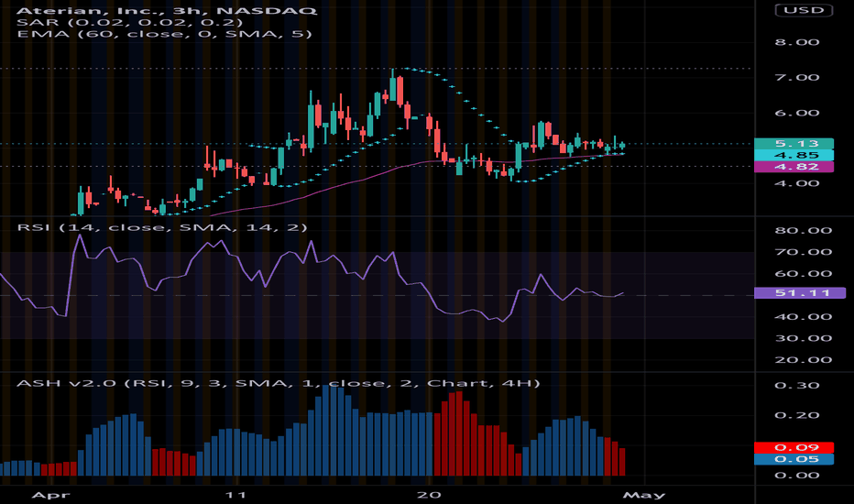Click the last green candle at 5.13

pyautogui.click(x=622, y=145)
